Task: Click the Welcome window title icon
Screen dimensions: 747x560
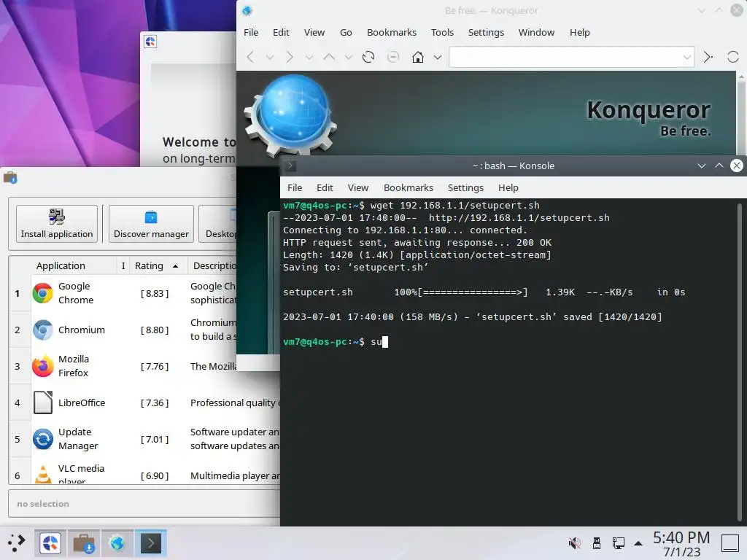Action: click(150, 42)
